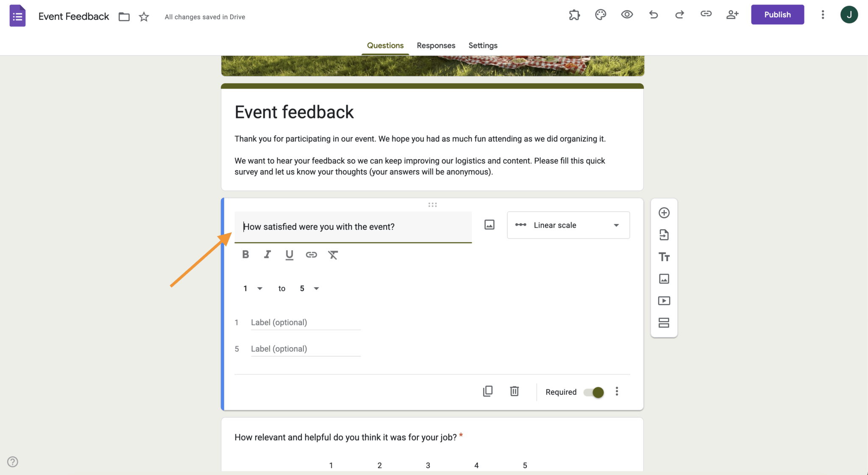Screen dimensions: 868x475
Task: Add a video to the form
Action: 664,301
